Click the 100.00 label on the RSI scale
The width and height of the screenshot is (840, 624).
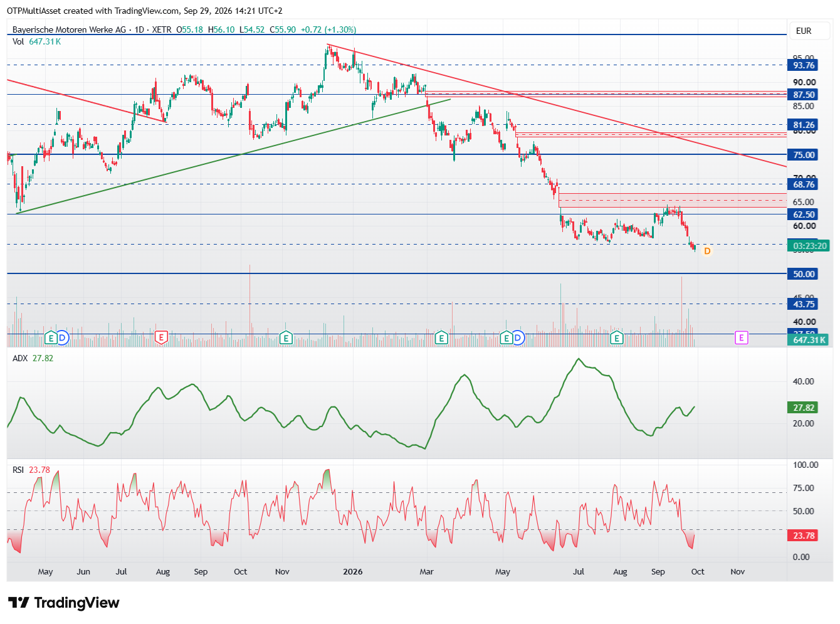click(x=806, y=465)
